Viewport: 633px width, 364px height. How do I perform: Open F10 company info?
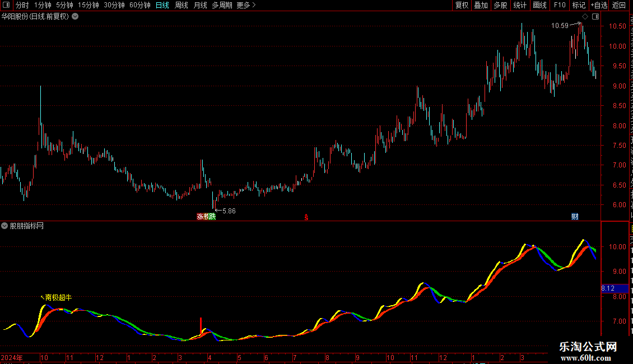tap(560, 5)
